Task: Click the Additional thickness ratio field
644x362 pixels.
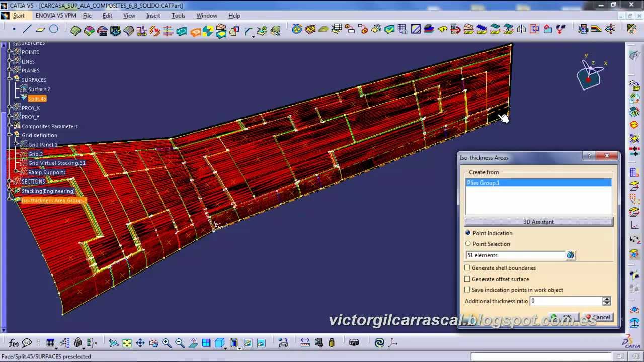Action: tap(566, 301)
